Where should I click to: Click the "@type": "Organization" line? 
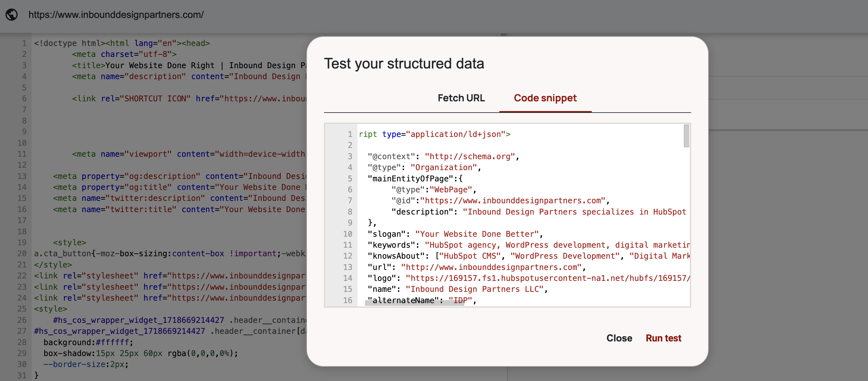click(x=424, y=167)
